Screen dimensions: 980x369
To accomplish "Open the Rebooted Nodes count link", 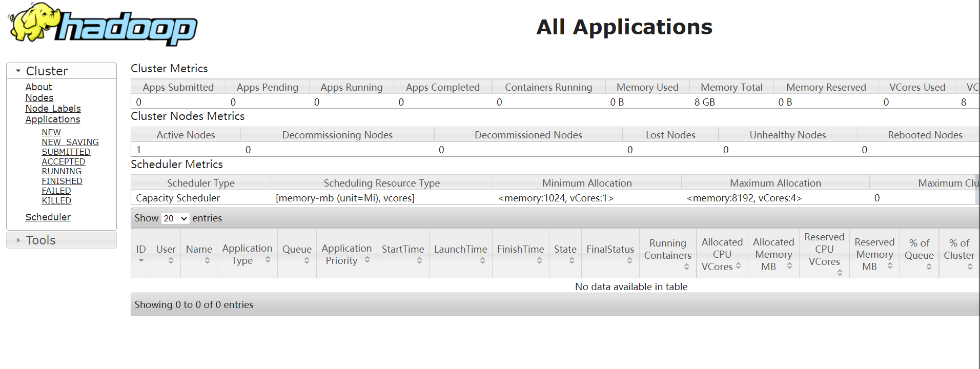I will coord(865,150).
